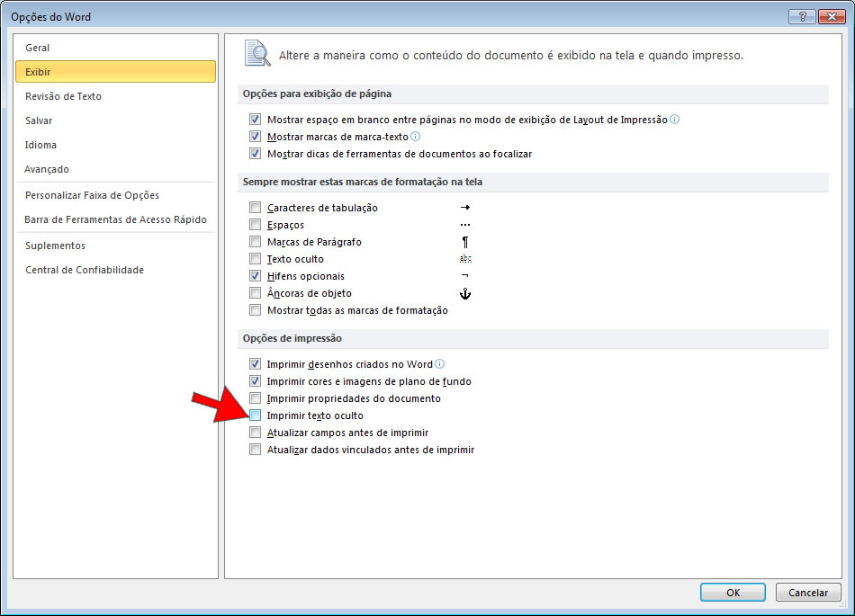Image resolution: width=855 pixels, height=616 pixels.
Task: Go to Avançado options
Action: [x=115, y=169]
